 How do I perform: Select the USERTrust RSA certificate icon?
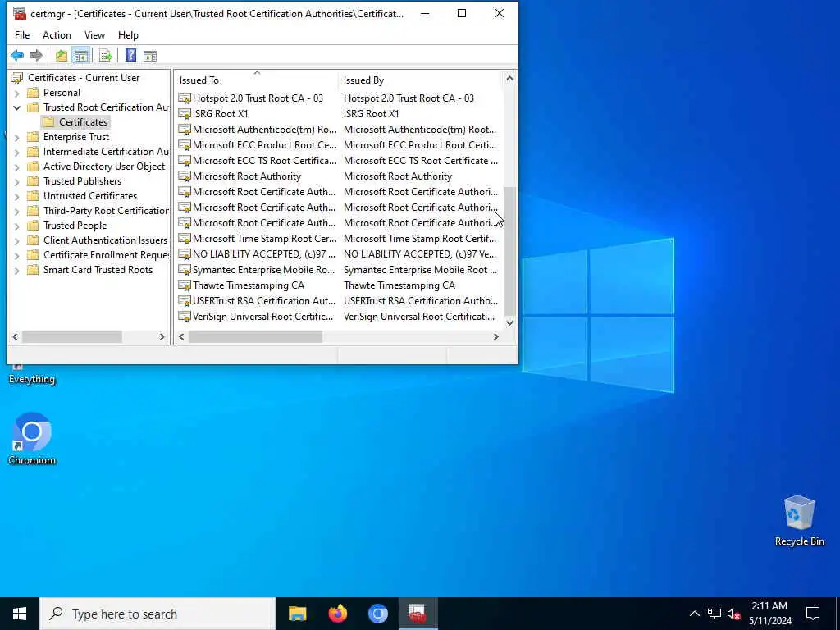point(185,300)
